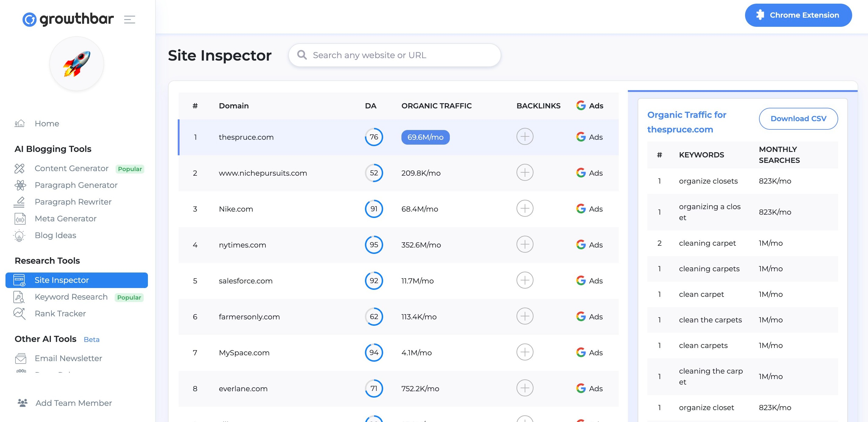Image resolution: width=868 pixels, height=422 pixels.
Task: Open Google Ads for Nike.com
Action: coord(589,209)
